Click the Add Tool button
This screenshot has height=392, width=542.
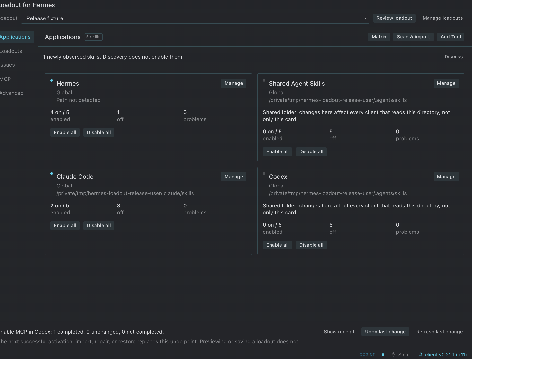tap(451, 37)
